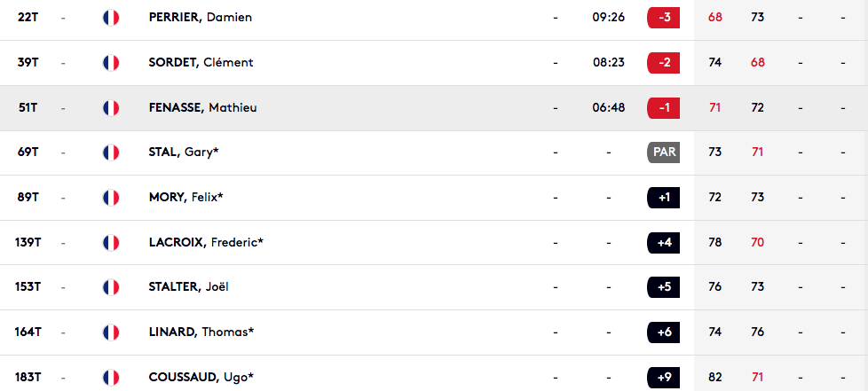Click the French flag beside SORDET, Clément
Image resolution: width=868 pixels, height=391 pixels.
[x=111, y=62]
